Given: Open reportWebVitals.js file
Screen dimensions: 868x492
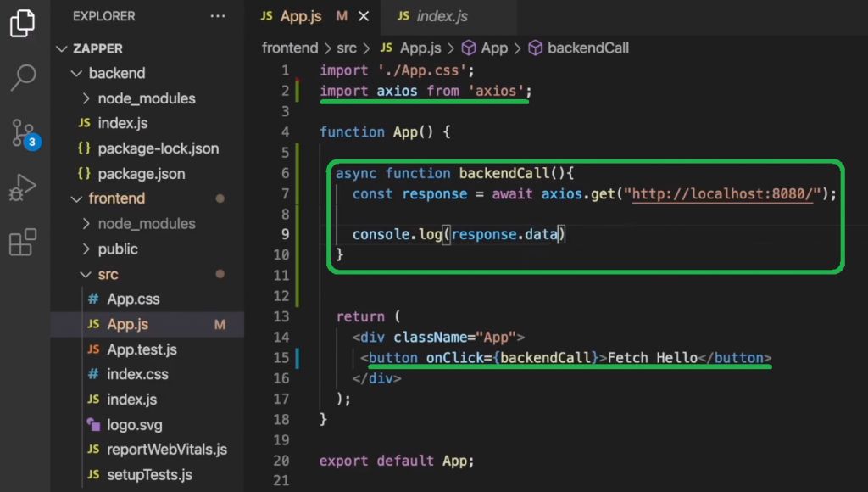Looking at the screenshot, I should 167,450.
